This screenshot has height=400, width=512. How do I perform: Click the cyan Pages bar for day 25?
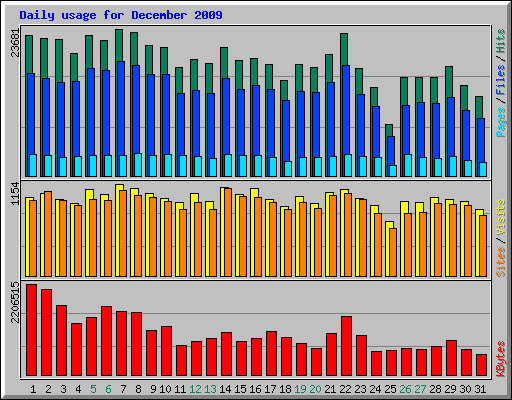tap(393, 171)
